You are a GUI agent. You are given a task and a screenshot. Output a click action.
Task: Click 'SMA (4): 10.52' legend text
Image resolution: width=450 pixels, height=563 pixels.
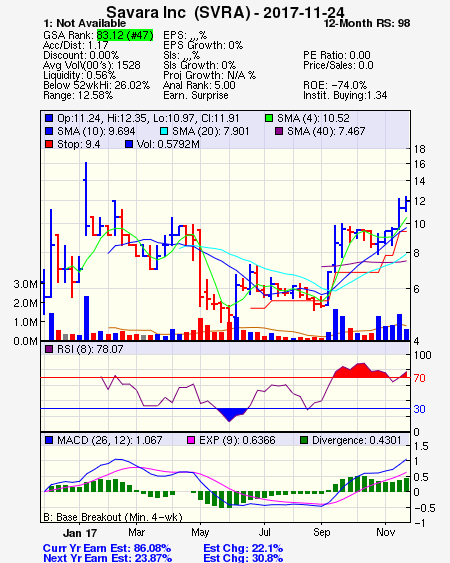313,118
